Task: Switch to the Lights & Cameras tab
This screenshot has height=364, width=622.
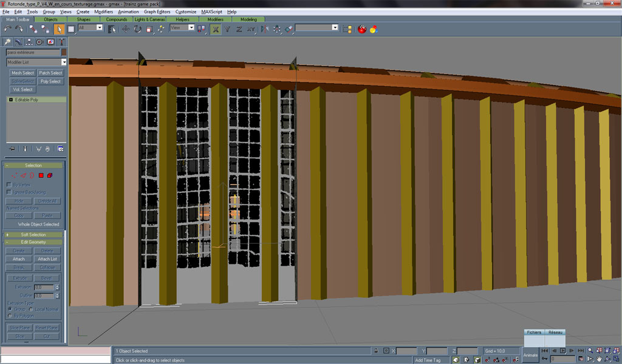Action: click(x=149, y=19)
